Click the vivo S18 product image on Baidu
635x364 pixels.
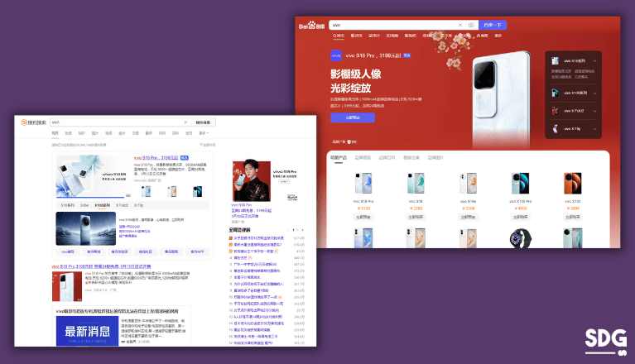coord(416,183)
